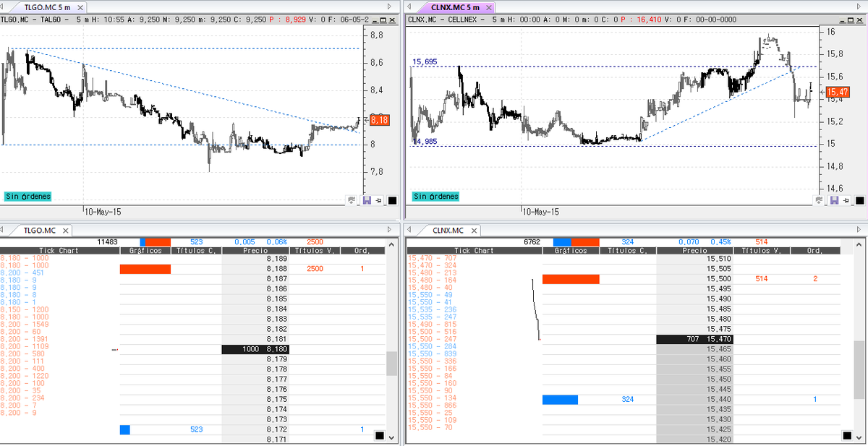Select the CLNX.MC 5 m chart tab
The height and width of the screenshot is (446, 868).
pos(455,7)
